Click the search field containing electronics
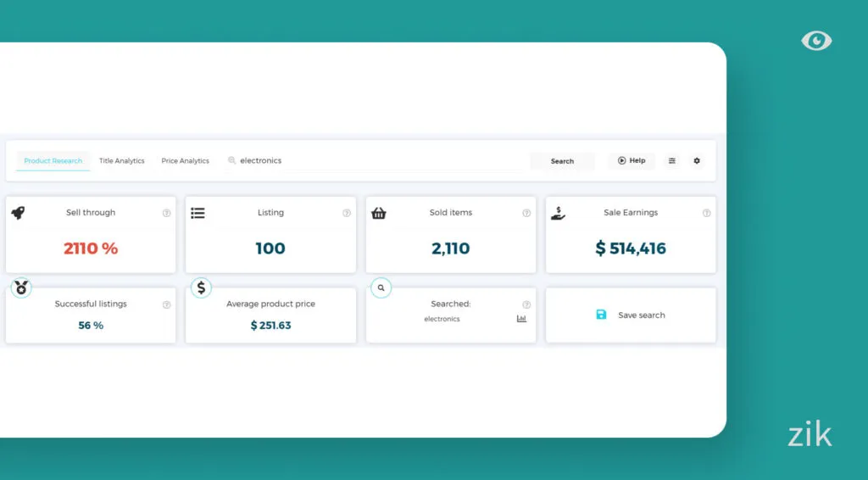 point(375,160)
